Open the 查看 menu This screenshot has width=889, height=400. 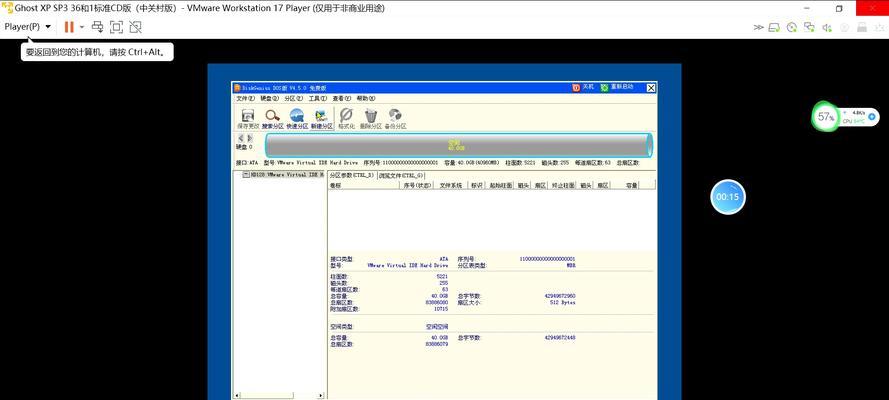(x=341, y=99)
